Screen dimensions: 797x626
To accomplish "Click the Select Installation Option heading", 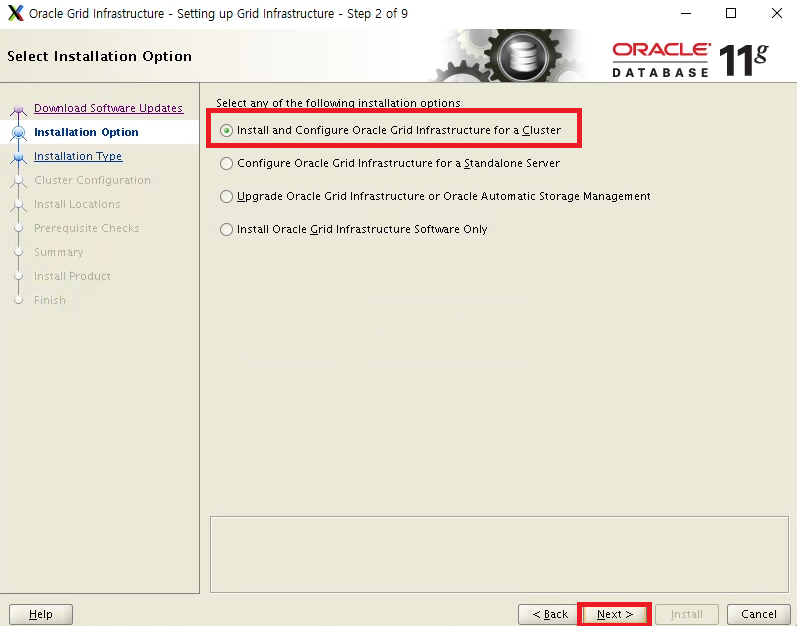I will point(100,56).
